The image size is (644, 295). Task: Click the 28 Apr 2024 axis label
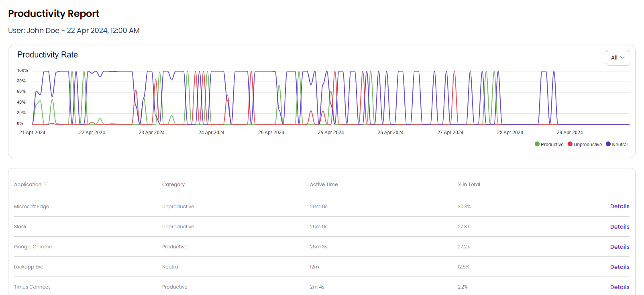[x=510, y=133]
